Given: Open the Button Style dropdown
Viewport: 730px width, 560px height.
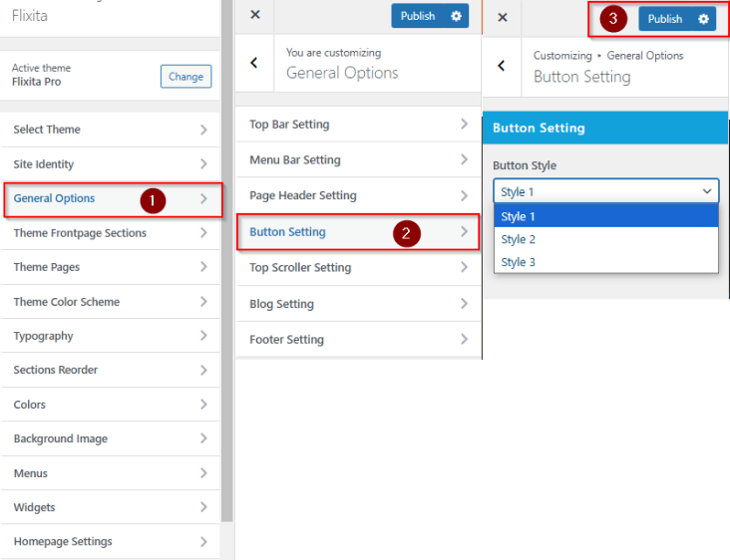Looking at the screenshot, I should [x=605, y=191].
